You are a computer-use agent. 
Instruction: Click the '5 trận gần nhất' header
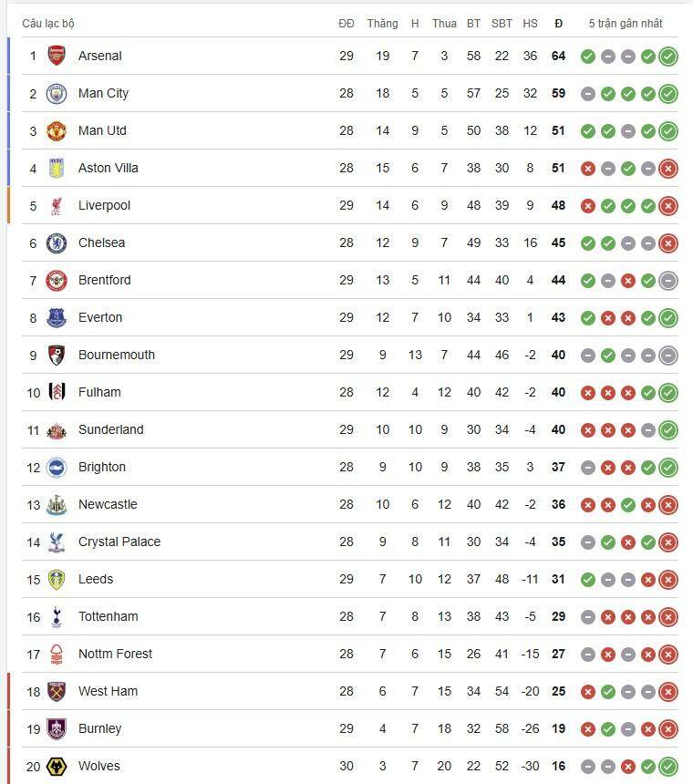click(x=626, y=24)
